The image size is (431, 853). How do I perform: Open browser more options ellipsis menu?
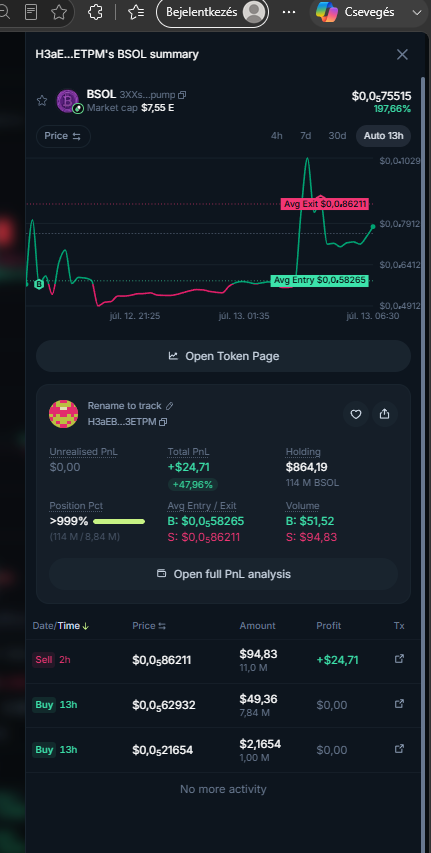pyautogui.click(x=290, y=12)
